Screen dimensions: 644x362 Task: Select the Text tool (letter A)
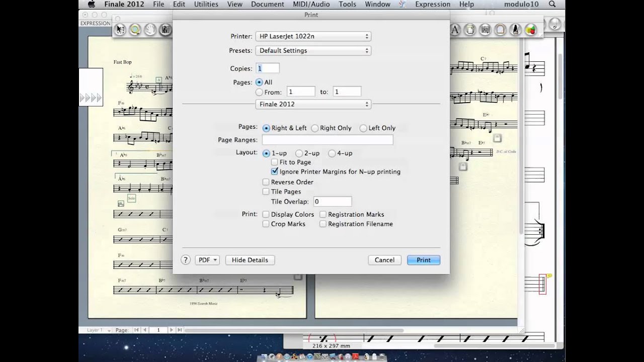(455, 30)
